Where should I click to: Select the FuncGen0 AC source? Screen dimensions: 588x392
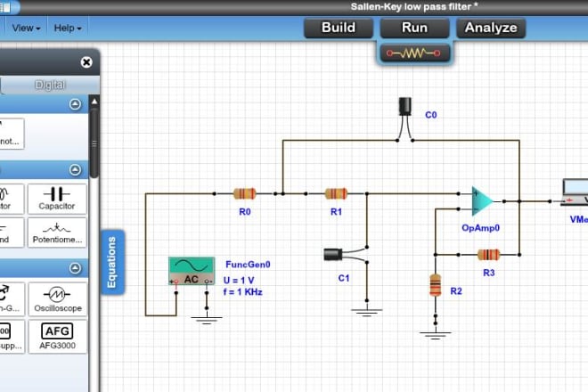[x=192, y=271]
